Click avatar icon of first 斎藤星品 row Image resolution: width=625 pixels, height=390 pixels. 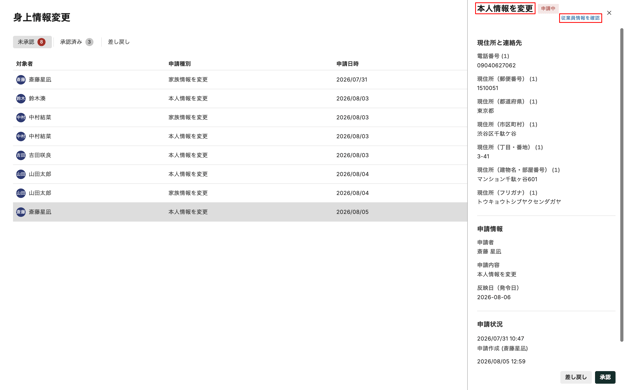tap(21, 80)
